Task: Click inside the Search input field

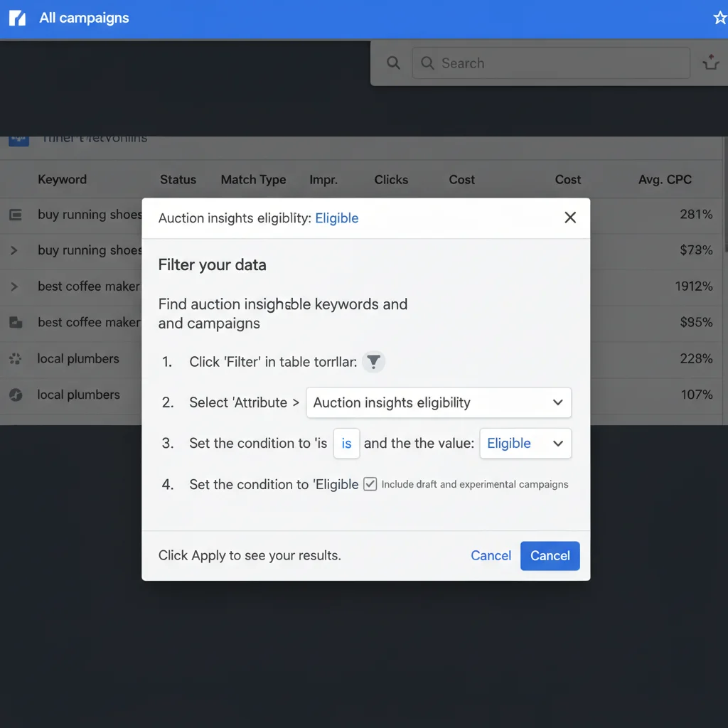Action: pyautogui.click(x=551, y=63)
